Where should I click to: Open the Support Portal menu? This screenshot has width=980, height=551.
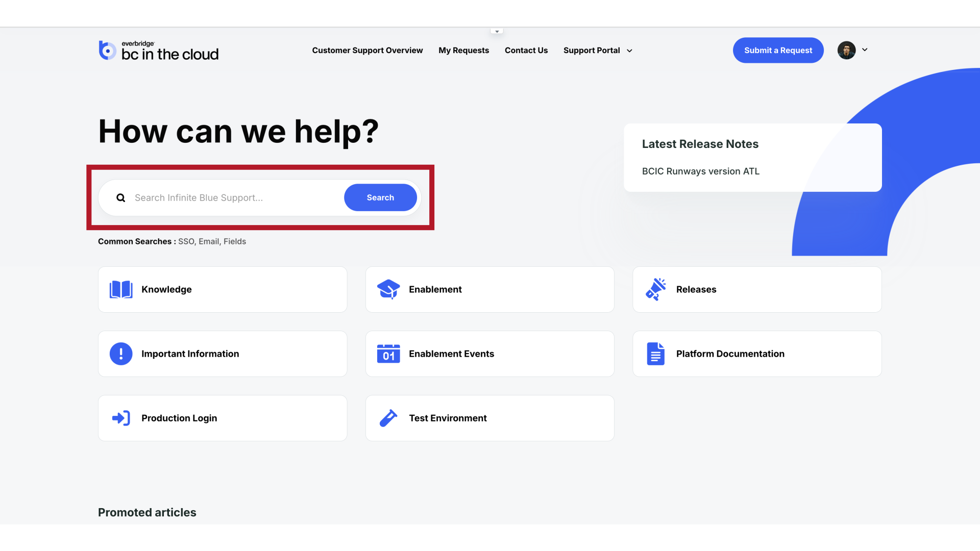592,50
